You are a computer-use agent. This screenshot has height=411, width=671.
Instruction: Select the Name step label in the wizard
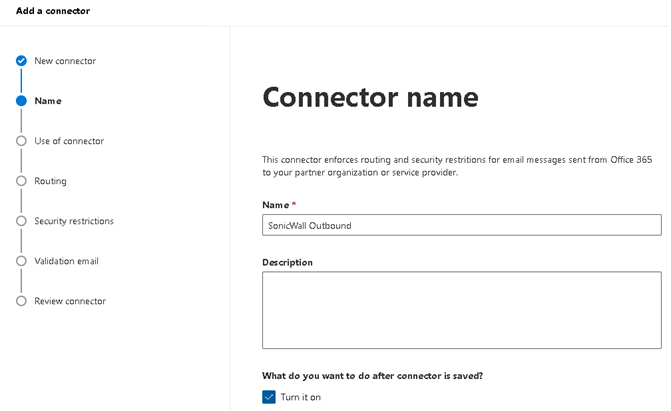pos(48,101)
